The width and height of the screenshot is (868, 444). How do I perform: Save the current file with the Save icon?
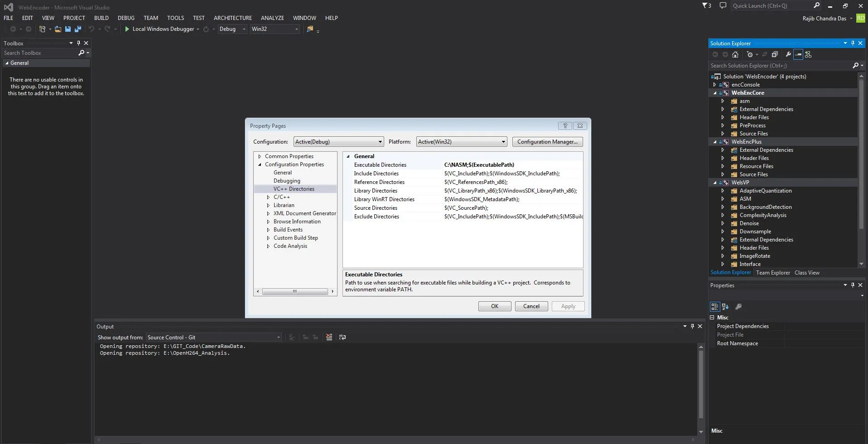[x=68, y=29]
